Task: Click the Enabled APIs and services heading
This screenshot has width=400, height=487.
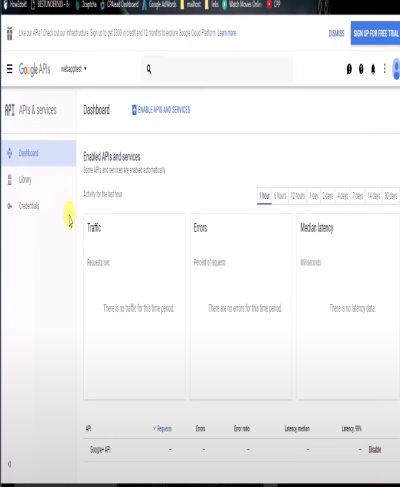Action: pos(112,156)
